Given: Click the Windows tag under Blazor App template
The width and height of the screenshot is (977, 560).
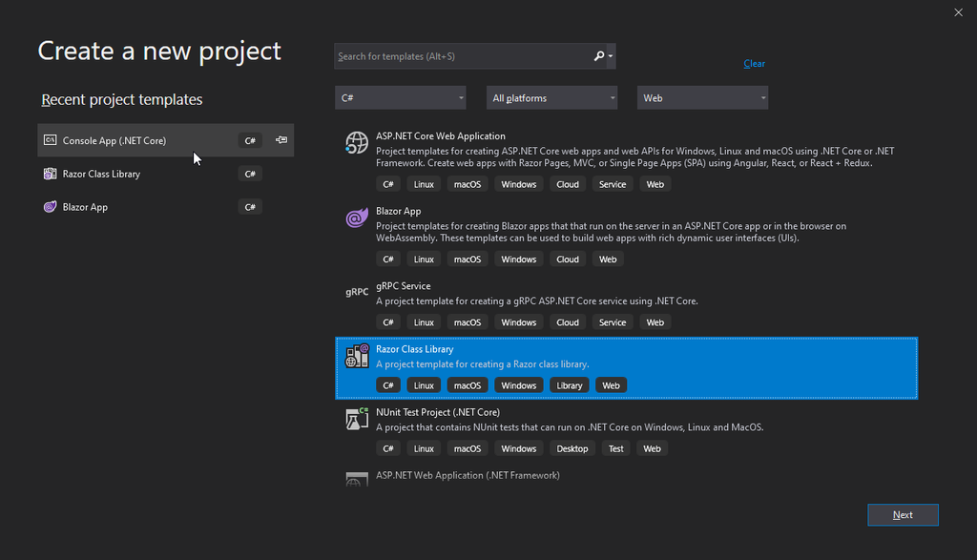Looking at the screenshot, I should pos(518,259).
